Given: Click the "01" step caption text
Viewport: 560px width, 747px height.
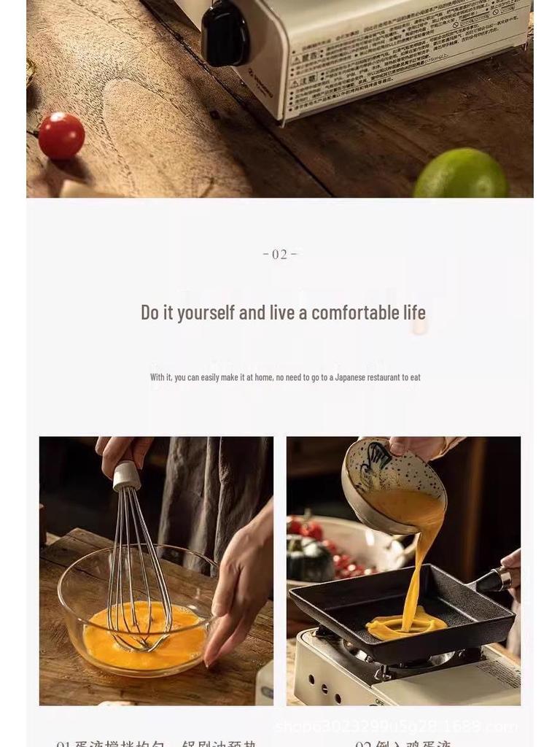Looking at the screenshot, I should 157,743.
